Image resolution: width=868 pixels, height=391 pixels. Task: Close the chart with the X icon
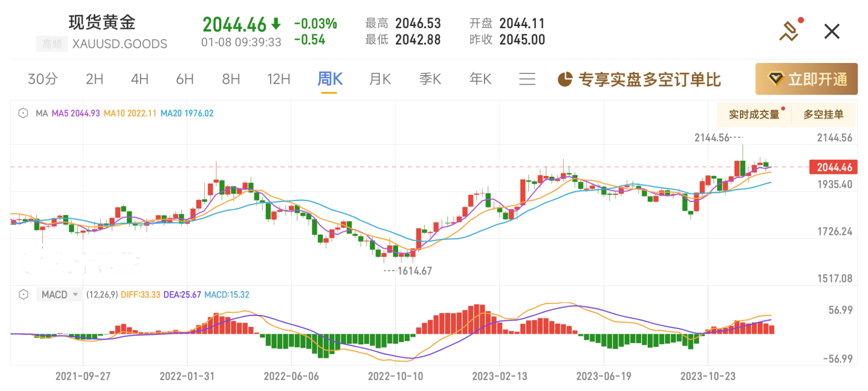click(x=832, y=31)
